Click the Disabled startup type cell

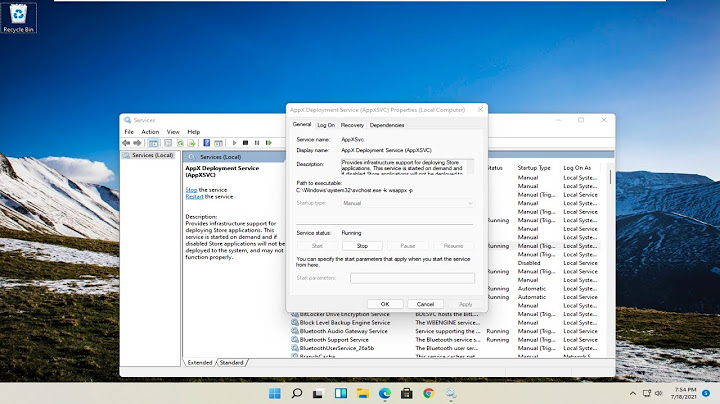tap(529, 263)
